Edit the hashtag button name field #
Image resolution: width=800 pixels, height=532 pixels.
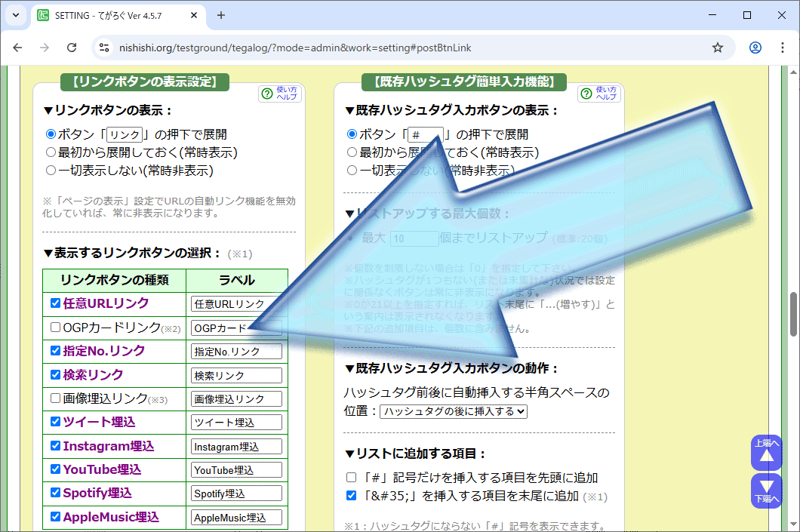pos(426,134)
